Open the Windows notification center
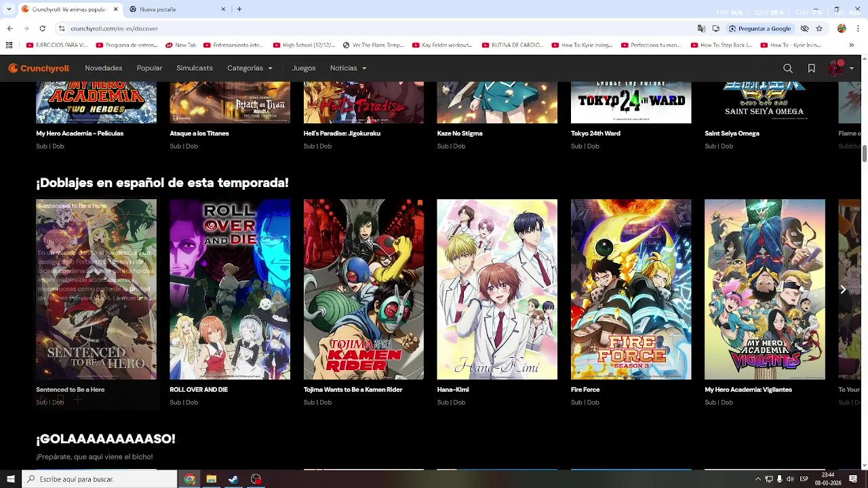This screenshot has width=868, height=488. (853, 479)
